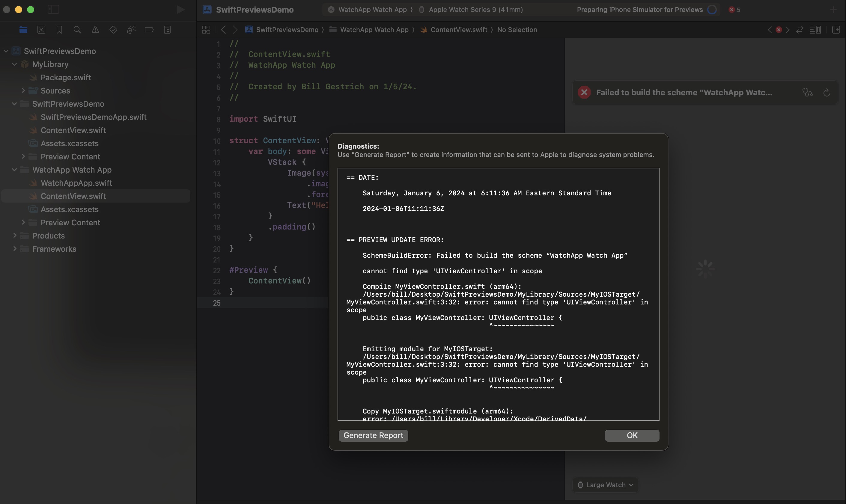The width and height of the screenshot is (846, 504).
Task: Select Assets.xcassets under WatchApp Watch App
Action: (x=69, y=209)
